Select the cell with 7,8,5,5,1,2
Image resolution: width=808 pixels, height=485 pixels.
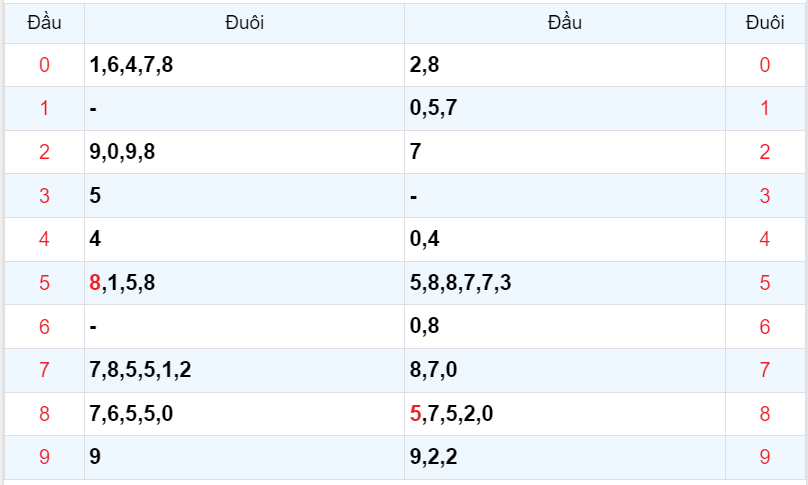click(x=140, y=370)
